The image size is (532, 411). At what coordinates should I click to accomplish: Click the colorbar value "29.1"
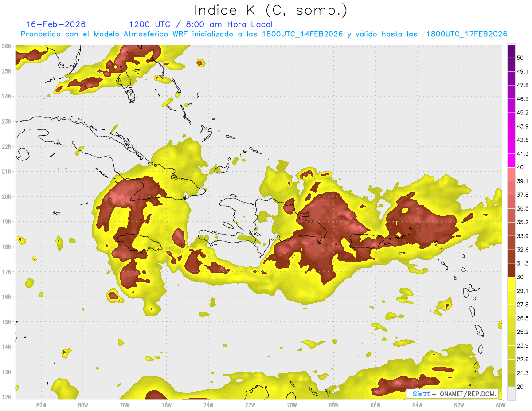522,291
